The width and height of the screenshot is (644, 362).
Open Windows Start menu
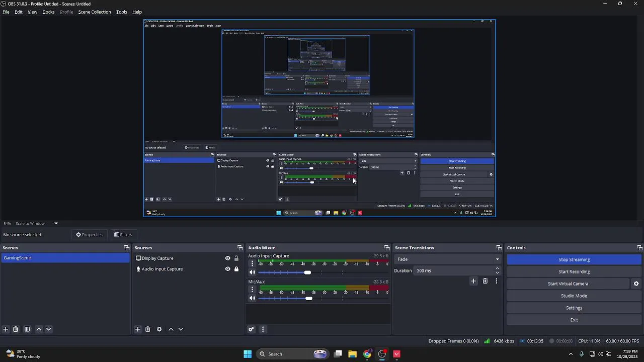[x=248, y=354]
